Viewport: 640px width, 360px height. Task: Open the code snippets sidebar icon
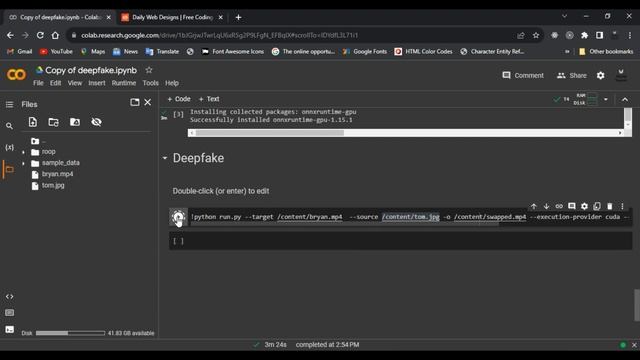tap(9, 296)
